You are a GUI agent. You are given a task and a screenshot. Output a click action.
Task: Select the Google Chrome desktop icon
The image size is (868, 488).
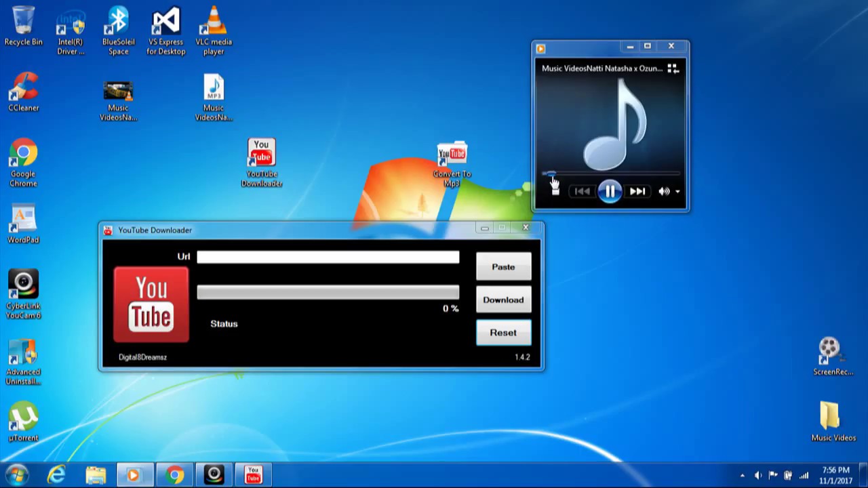pos(23,163)
